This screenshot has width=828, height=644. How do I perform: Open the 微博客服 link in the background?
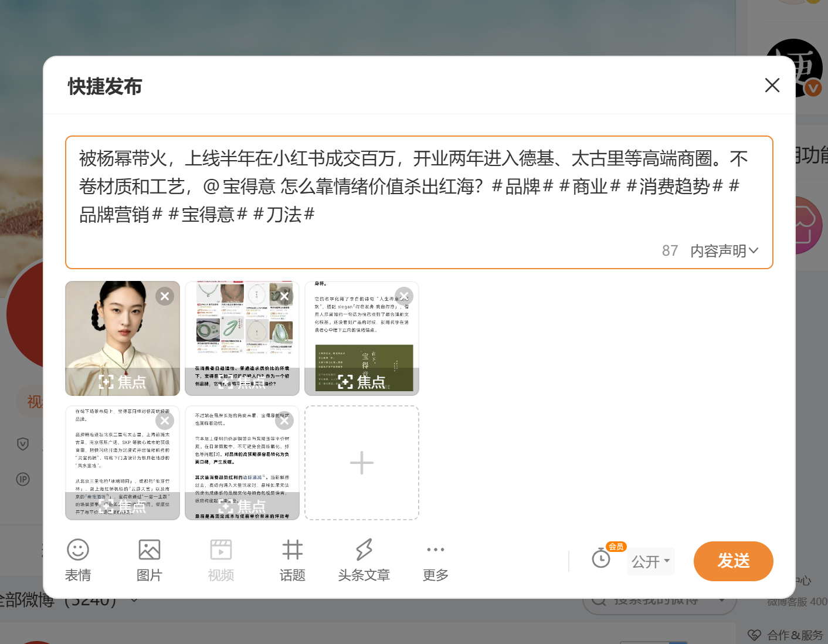798,602
